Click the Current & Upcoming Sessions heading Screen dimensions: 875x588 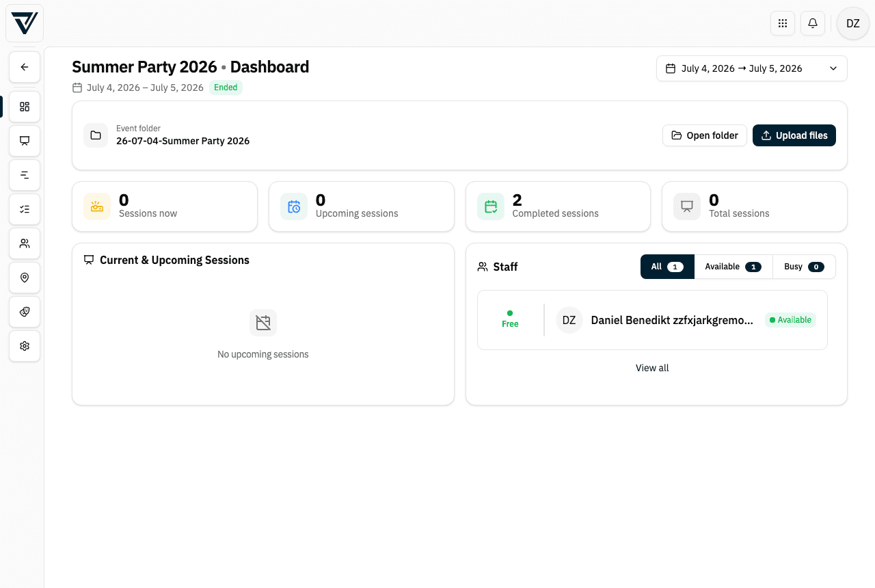(174, 260)
